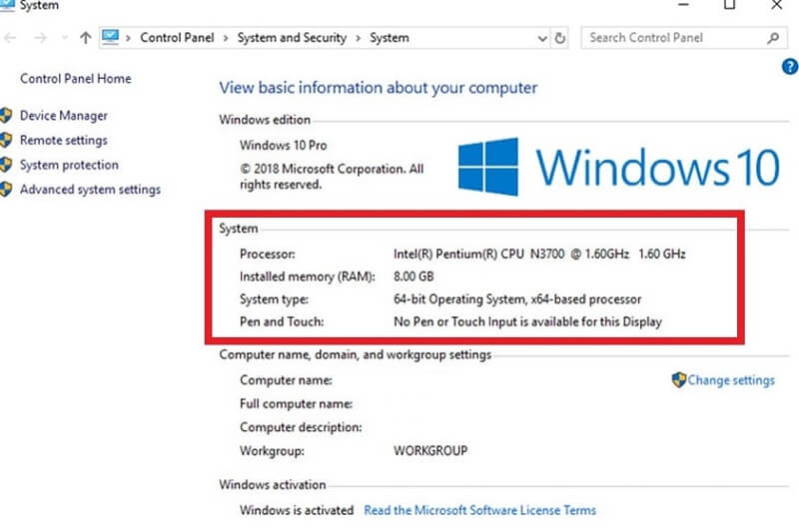Open Control Panel Home
Viewport: 799px width, 532px height.
(x=75, y=79)
